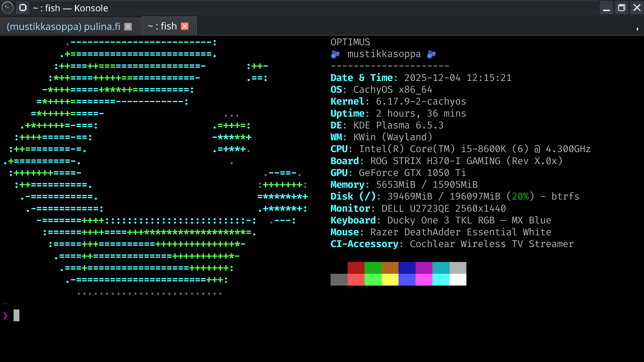This screenshot has width=644, height=362.
Task: Click the bright yellow color block
Action: click(x=390, y=280)
